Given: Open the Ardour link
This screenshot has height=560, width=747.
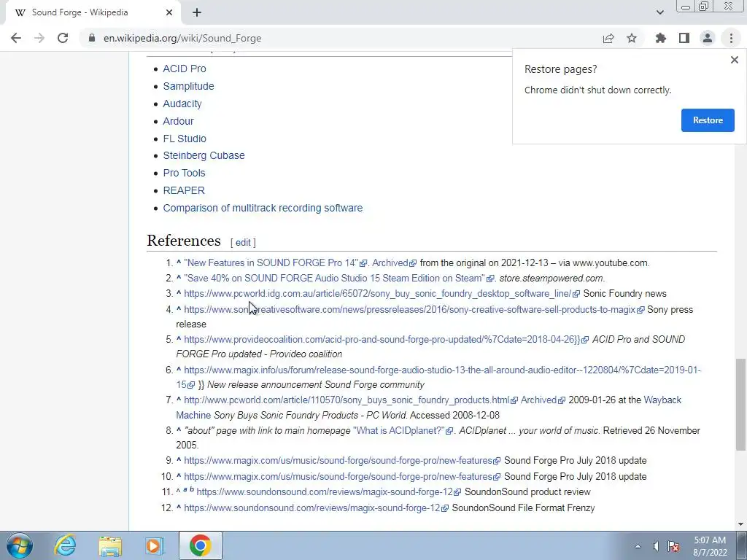Looking at the screenshot, I should point(178,121).
